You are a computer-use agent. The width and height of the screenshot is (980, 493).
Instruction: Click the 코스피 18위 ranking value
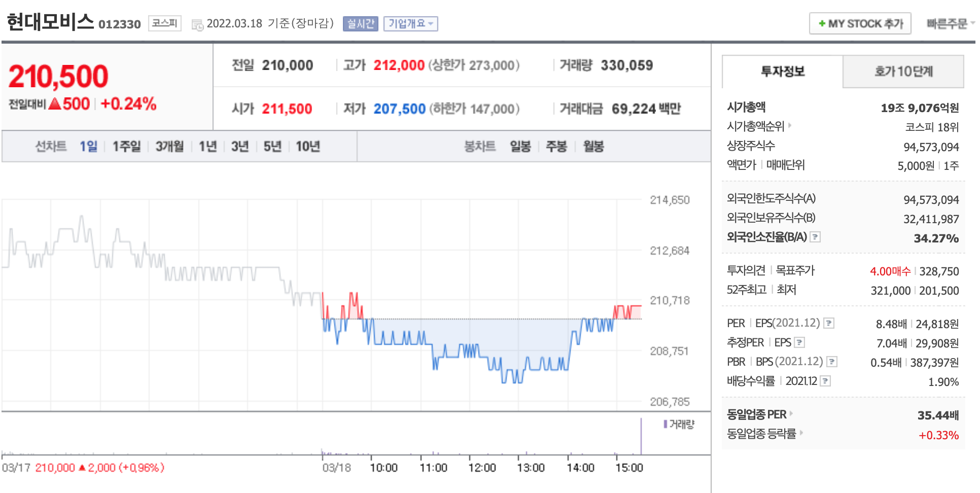[x=932, y=127]
